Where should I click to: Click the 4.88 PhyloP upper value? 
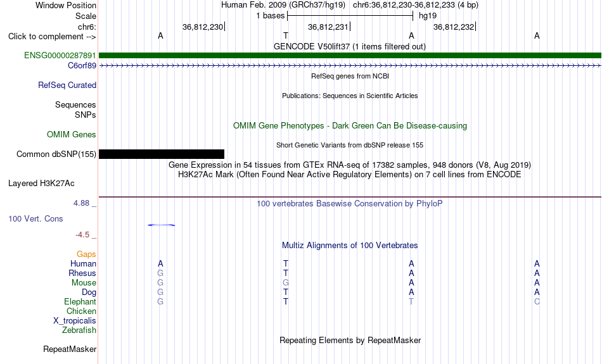click(x=81, y=203)
